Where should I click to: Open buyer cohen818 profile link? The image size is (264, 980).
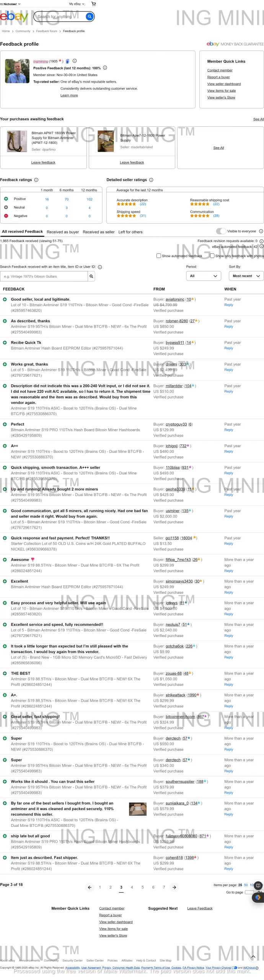(x=174, y=857)
